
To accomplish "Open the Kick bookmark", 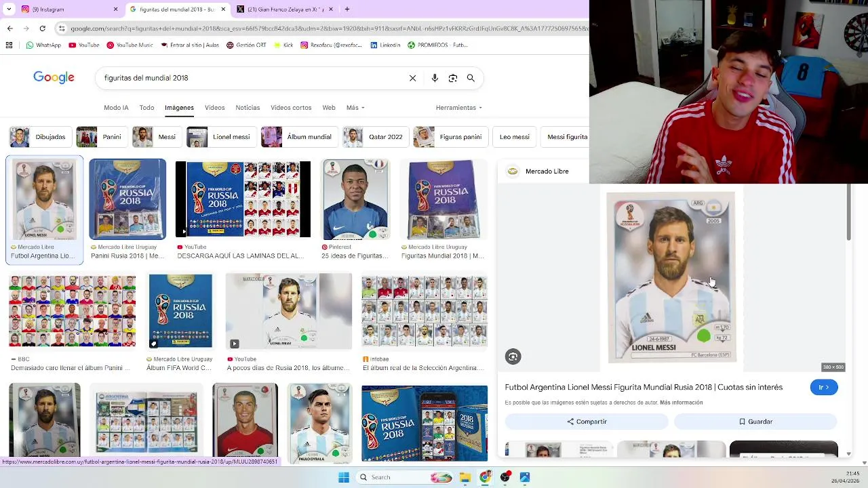I will pos(283,45).
